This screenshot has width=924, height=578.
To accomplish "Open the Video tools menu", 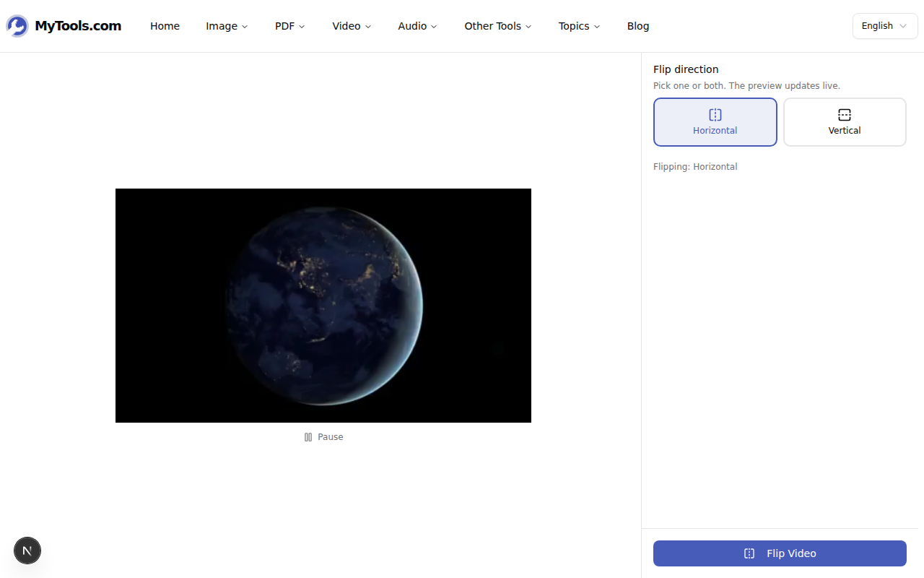I will coord(352,26).
